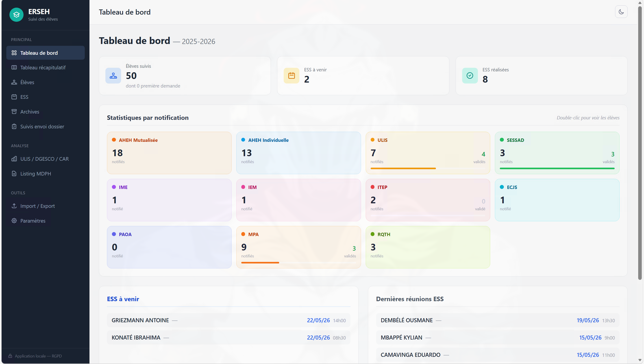Open ULIS / DGESCO / CAR analysis
The width and height of the screenshot is (644, 364).
[46, 159]
